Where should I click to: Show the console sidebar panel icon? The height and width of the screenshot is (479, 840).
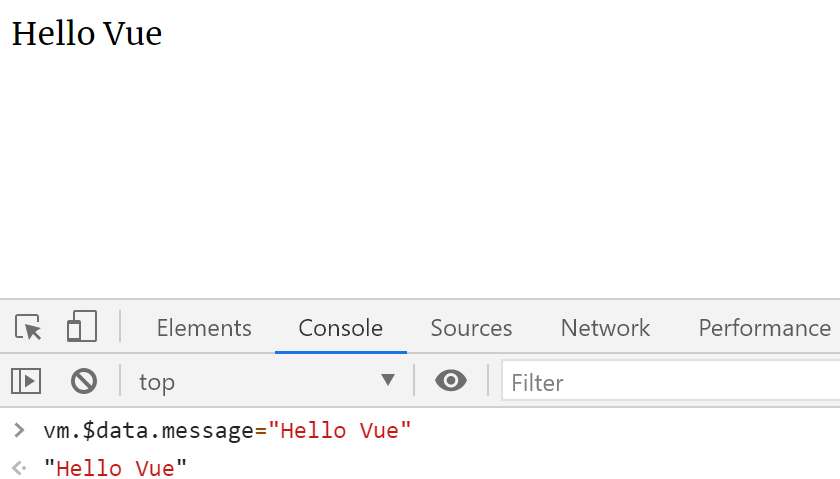(26, 381)
